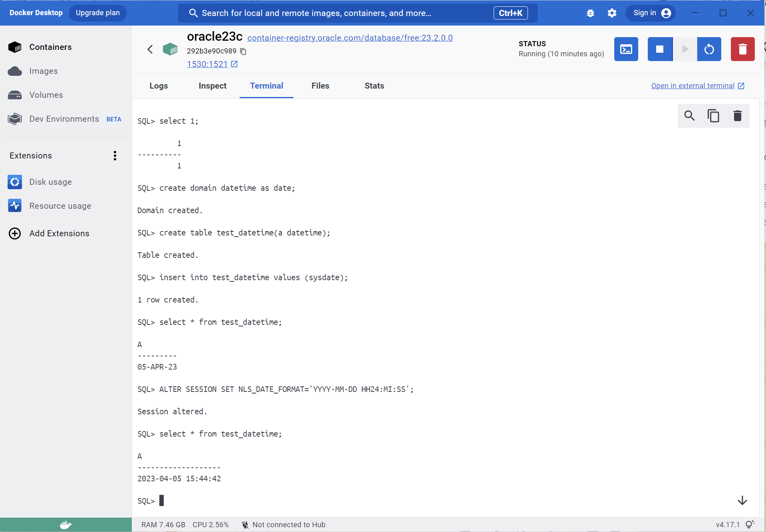This screenshot has width=766, height=532.
Task: Click the v4.17.1 version label
Action: (728, 525)
